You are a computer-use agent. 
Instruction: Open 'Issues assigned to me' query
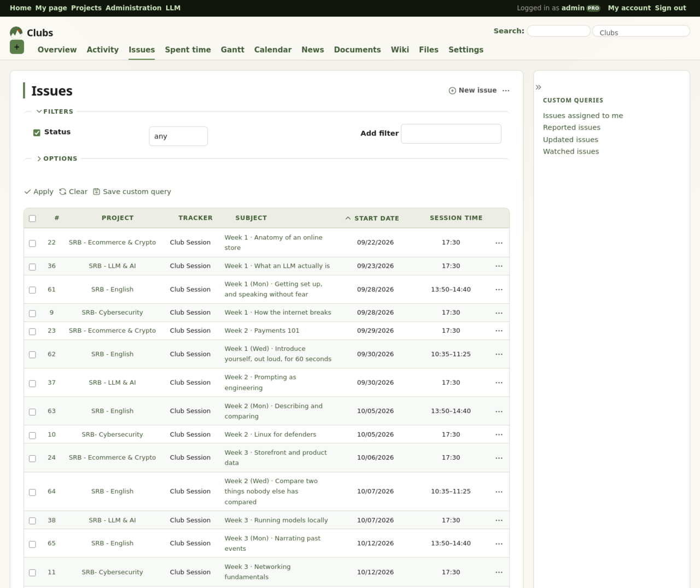tap(583, 115)
